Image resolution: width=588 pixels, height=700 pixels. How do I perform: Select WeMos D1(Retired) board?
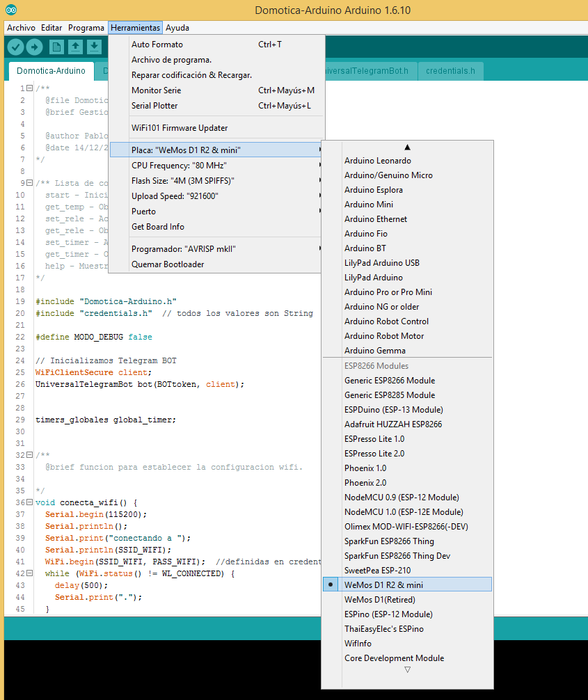pyautogui.click(x=407, y=600)
